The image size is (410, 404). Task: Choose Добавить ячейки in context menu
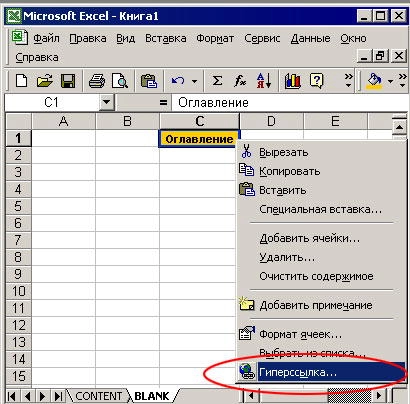[x=321, y=238]
